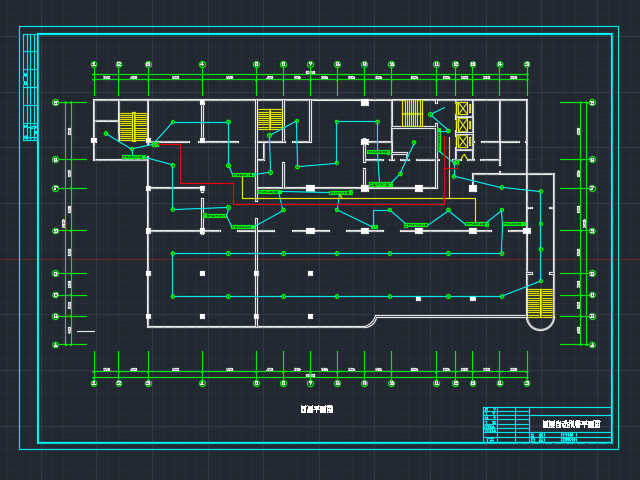Click axis bubble H on the left side
Viewport: 640px width, 480px height.
click(56, 102)
